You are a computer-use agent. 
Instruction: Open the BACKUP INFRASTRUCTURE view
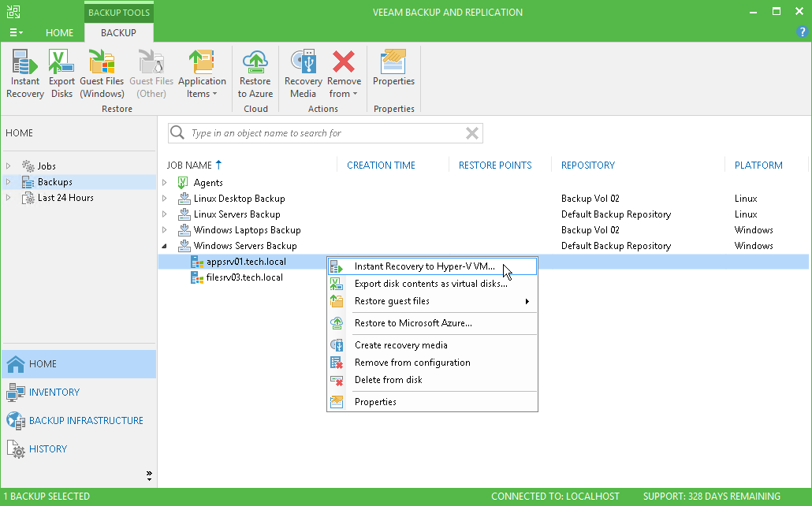click(x=79, y=421)
